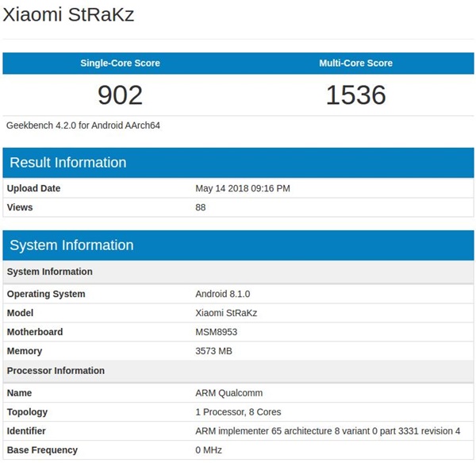
Task: Click the Views count 88
Action: (202, 207)
